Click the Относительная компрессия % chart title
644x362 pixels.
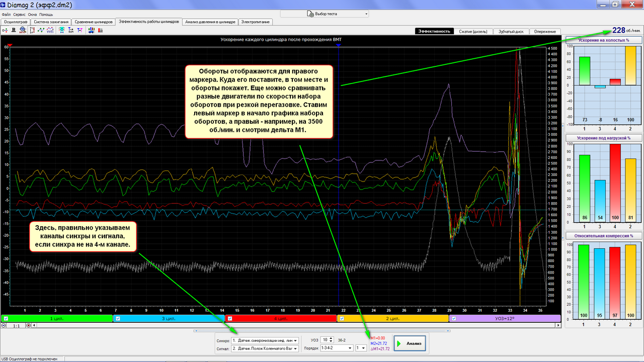click(603, 235)
